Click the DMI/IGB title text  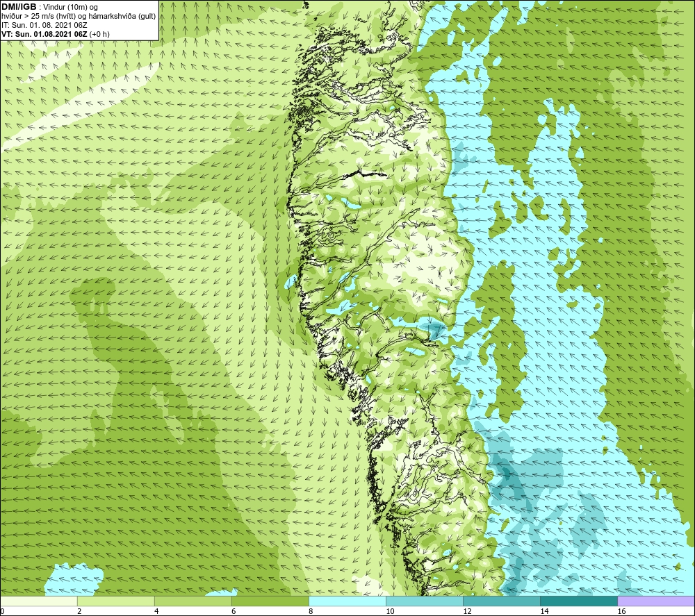[x=19, y=7]
